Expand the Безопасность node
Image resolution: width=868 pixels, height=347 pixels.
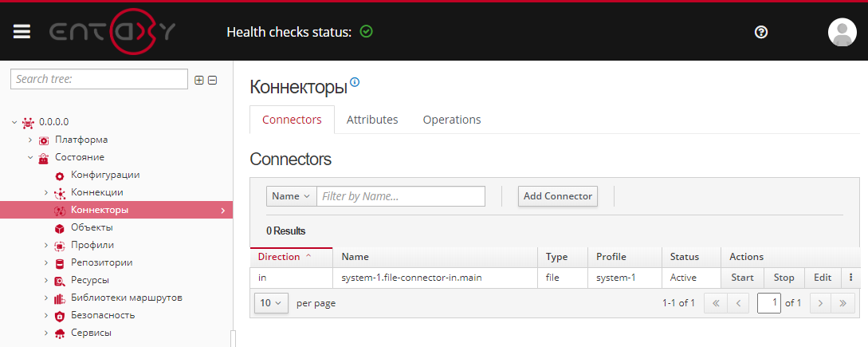[x=46, y=315]
